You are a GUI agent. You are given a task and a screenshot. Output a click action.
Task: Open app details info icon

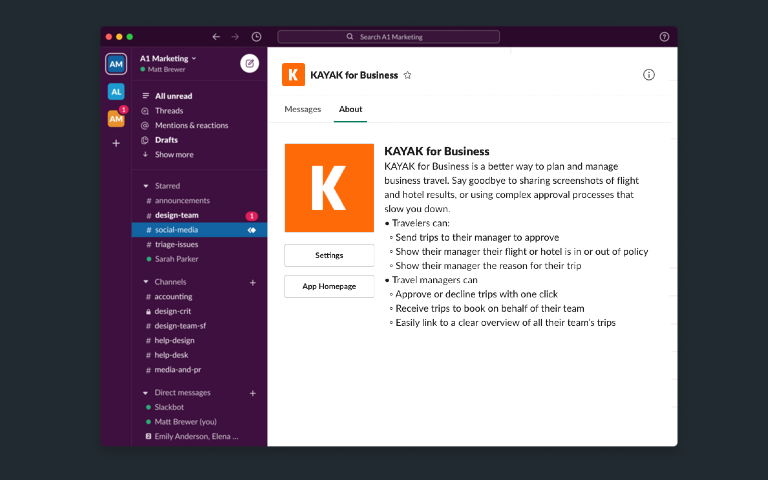(648, 75)
